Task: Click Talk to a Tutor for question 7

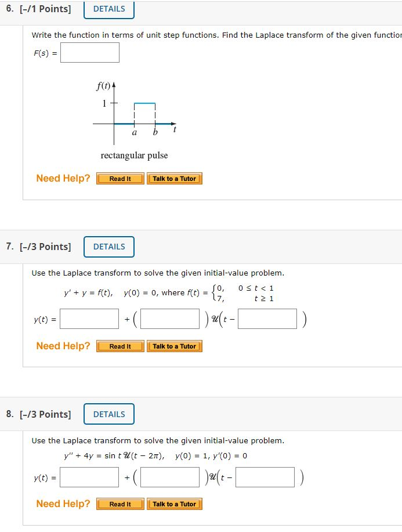Action: click(175, 346)
